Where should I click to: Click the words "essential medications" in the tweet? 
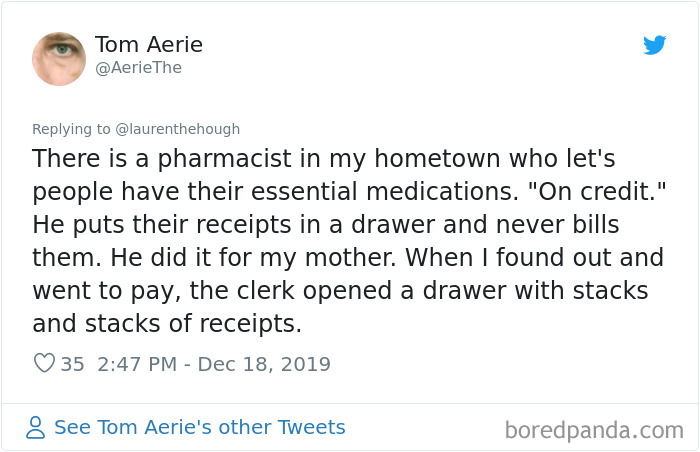[x=382, y=192]
